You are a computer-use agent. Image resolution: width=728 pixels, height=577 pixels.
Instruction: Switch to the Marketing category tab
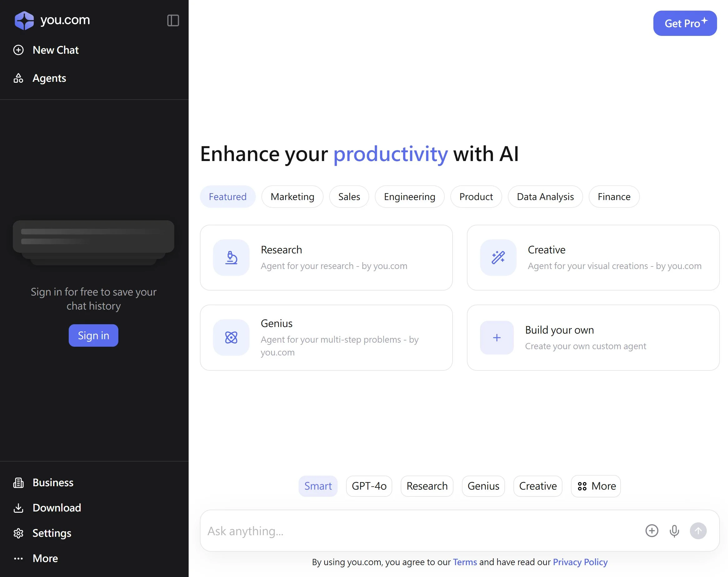coord(292,197)
